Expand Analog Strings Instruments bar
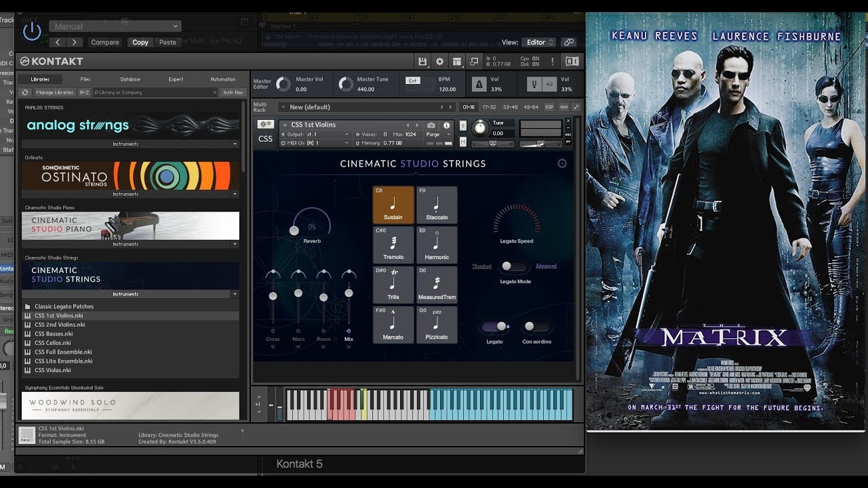 130,144
